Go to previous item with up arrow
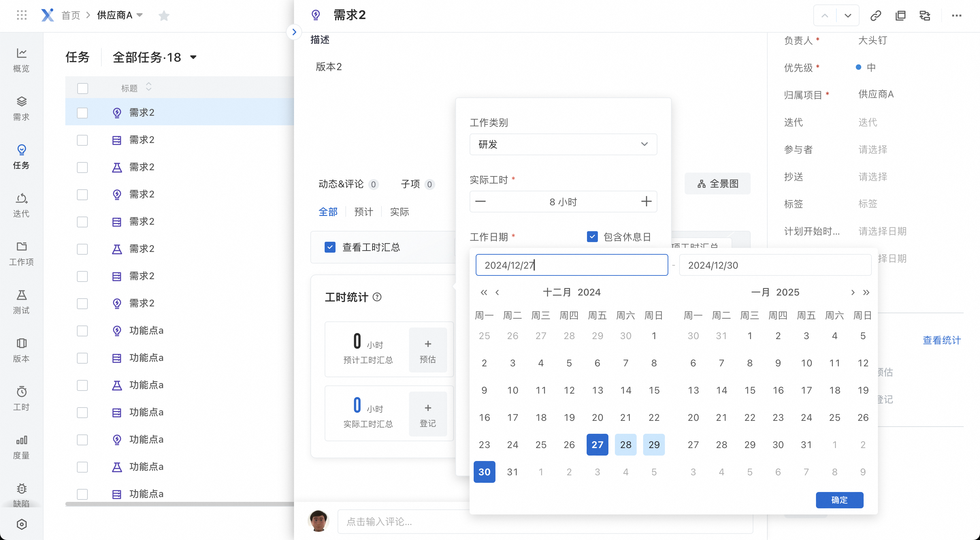The image size is (980, 540). 825,16
